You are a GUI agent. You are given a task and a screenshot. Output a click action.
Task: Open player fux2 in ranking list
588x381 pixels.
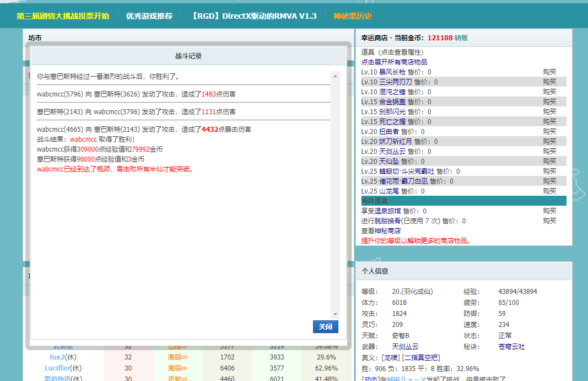pyautogui.click(x=57, y=357)
